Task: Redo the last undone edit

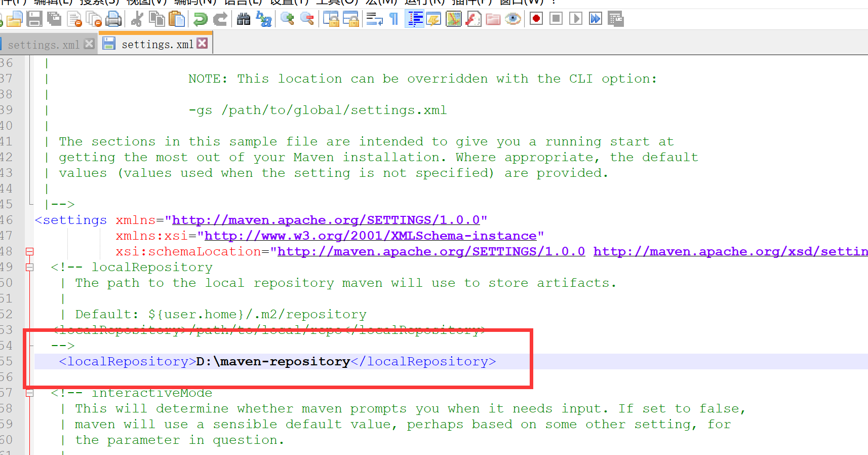Action: (220, 19)
